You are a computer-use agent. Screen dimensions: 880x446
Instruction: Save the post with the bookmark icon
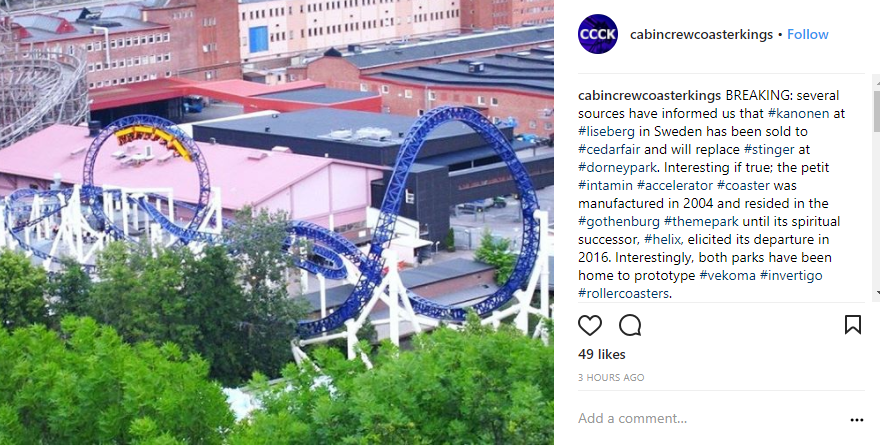coord(852,324)
